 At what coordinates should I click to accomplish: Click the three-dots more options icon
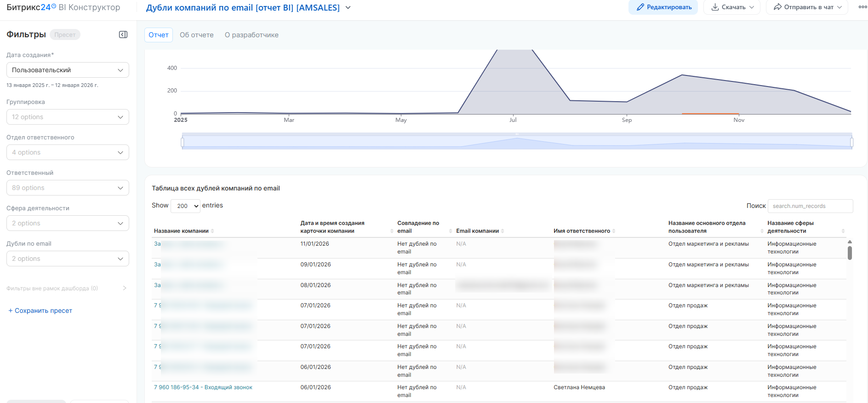click(x=862, y=7)
